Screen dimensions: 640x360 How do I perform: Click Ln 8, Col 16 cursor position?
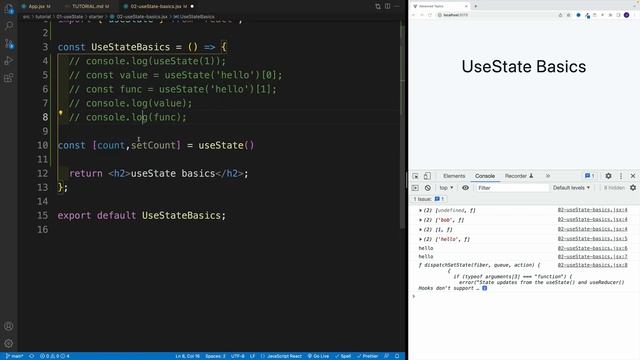(187, 356)
